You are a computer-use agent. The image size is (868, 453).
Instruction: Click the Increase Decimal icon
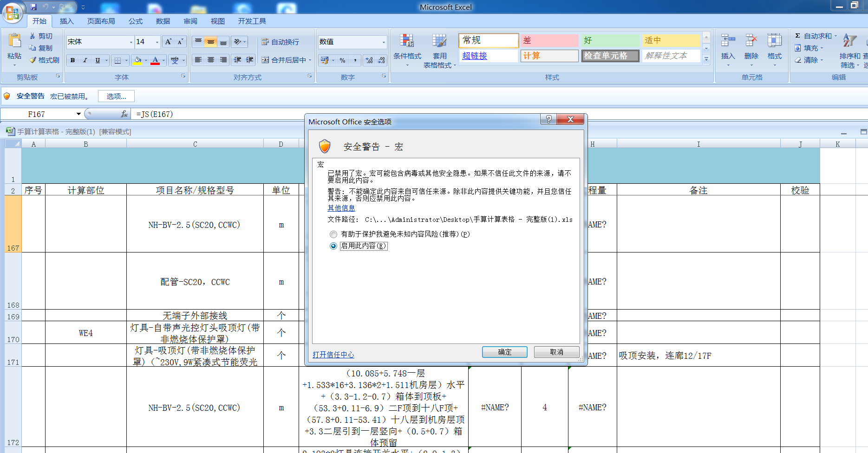(369, 60)
